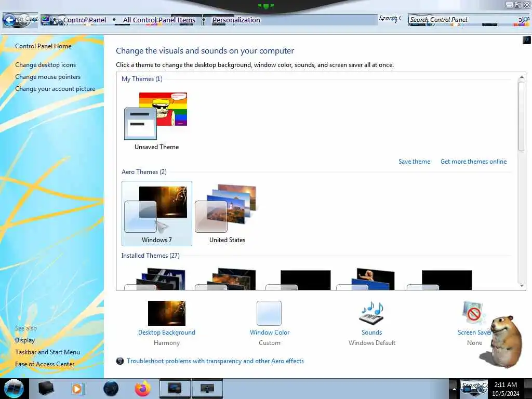
Task: Click the Screen Saver icon
Action: [x=473, y=313]
